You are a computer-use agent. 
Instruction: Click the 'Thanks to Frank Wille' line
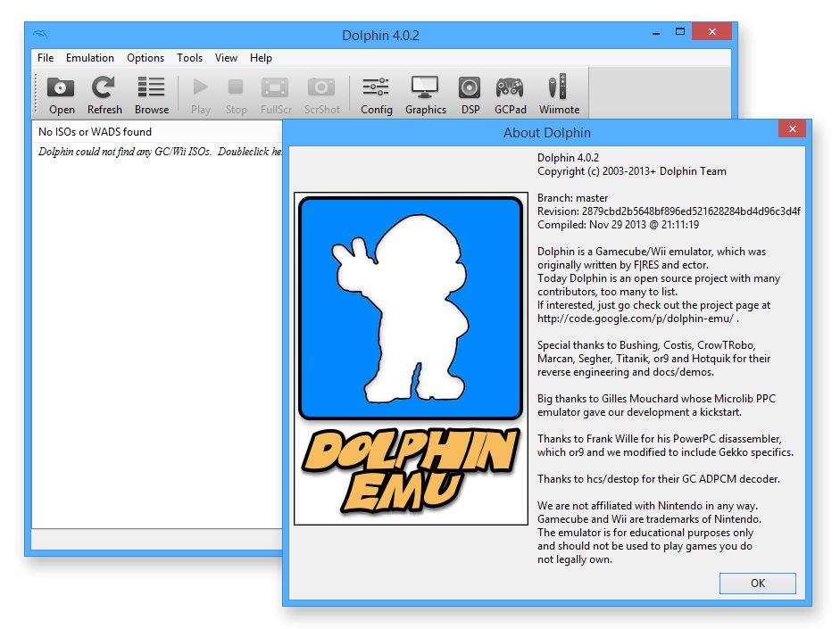tap(660, 439)
